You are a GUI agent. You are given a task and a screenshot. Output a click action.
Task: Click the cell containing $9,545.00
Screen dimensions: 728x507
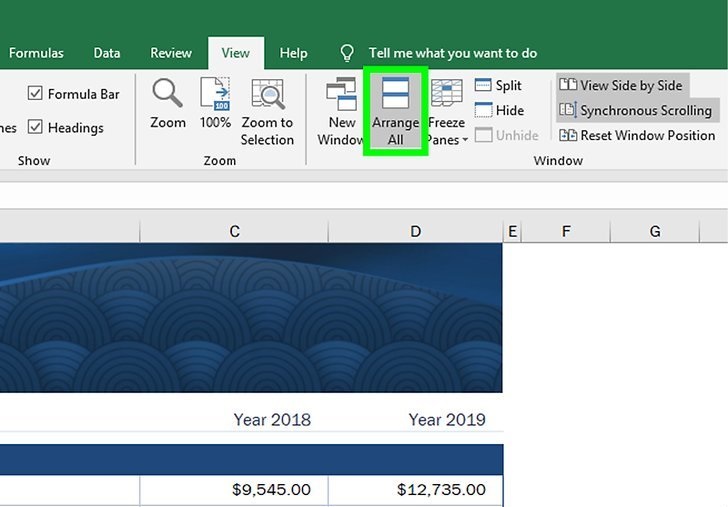coord(234,490)
